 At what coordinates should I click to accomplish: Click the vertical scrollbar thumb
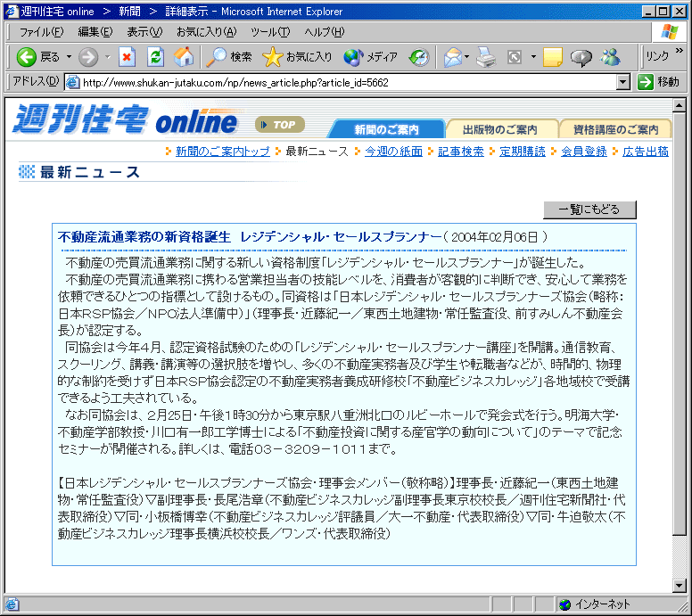(x=680, y=323)
